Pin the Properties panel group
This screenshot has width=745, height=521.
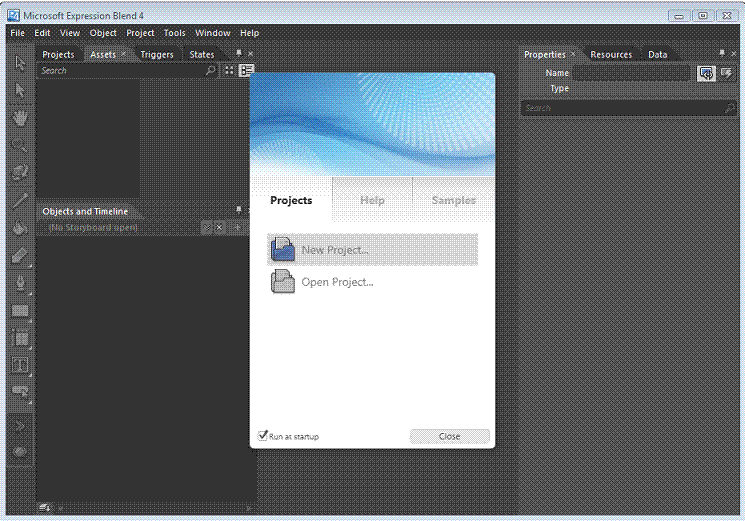pyautogui.click(x=722, y=53)
